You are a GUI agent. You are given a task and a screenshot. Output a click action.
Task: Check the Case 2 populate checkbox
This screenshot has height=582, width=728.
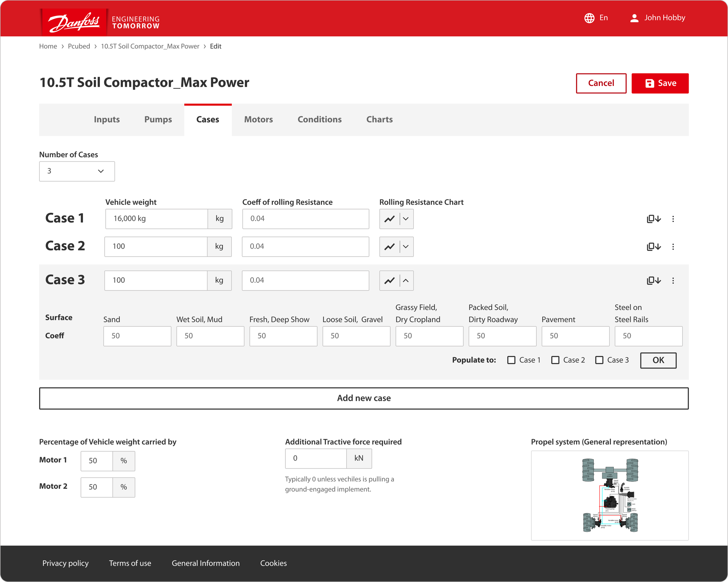pyautogui.click(x=555, y=360)
